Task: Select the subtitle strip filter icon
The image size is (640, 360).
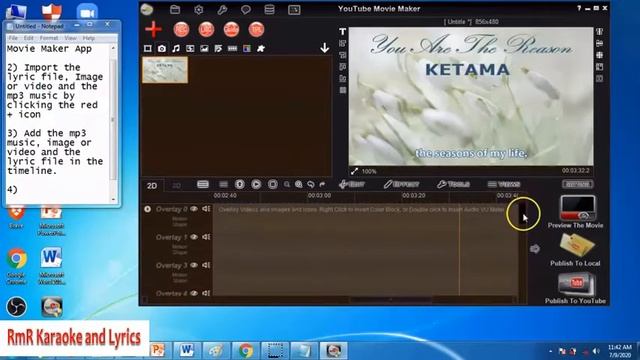Action: (x=232, y=49)
